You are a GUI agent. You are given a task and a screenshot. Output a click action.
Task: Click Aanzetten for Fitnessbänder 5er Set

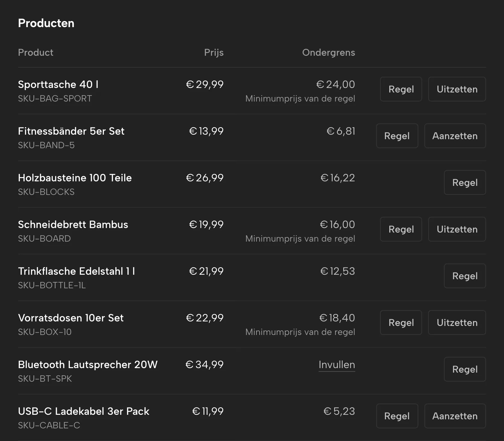tap(455, 136)
